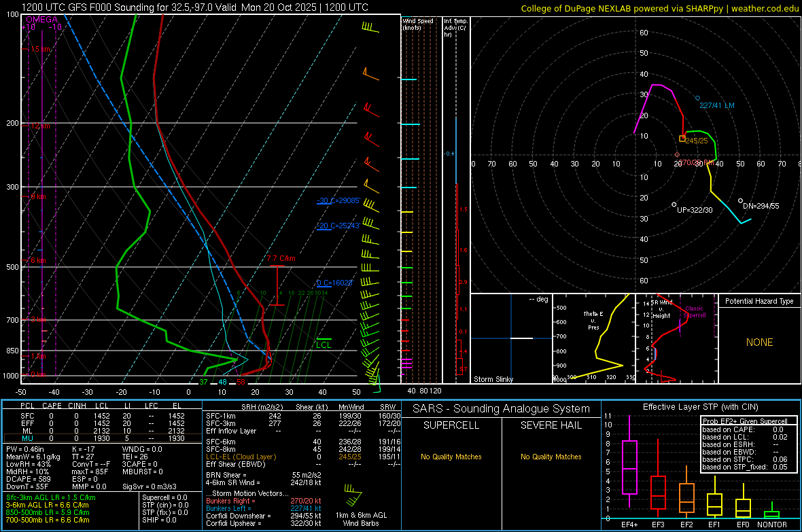Click the surface wetbulb value 48
This screenshot has width=802, height=532.
click(222, 382)
